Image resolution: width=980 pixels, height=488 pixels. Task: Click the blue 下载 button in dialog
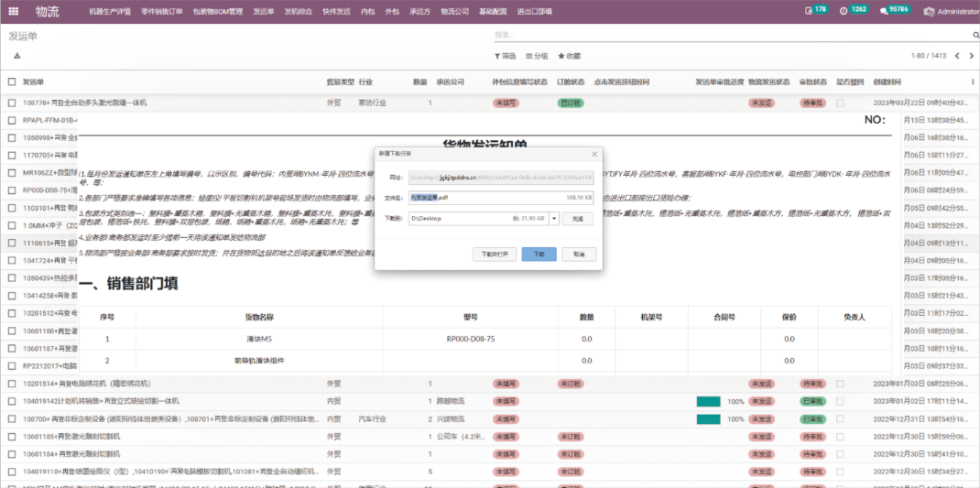539,255
